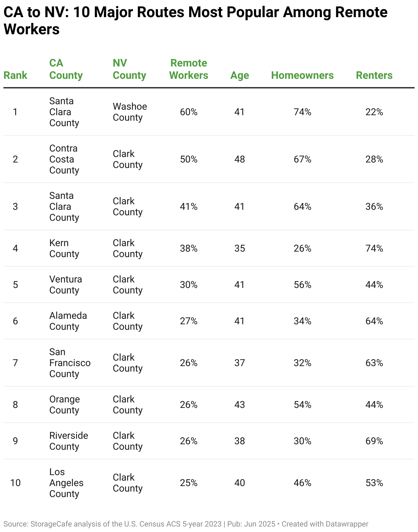This screenshot has height=532, width=418.
Task: Sort by Remote Workers column header
Action: point(189,69)
